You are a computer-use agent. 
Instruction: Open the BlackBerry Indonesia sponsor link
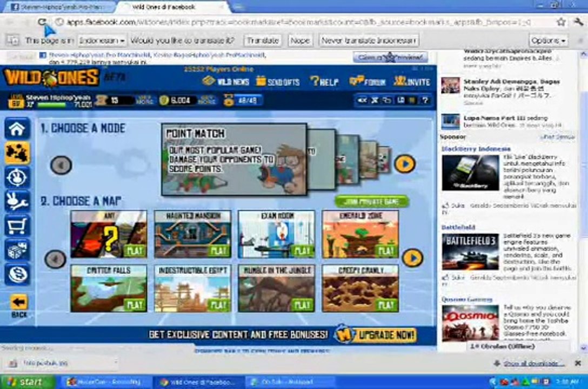476,149
